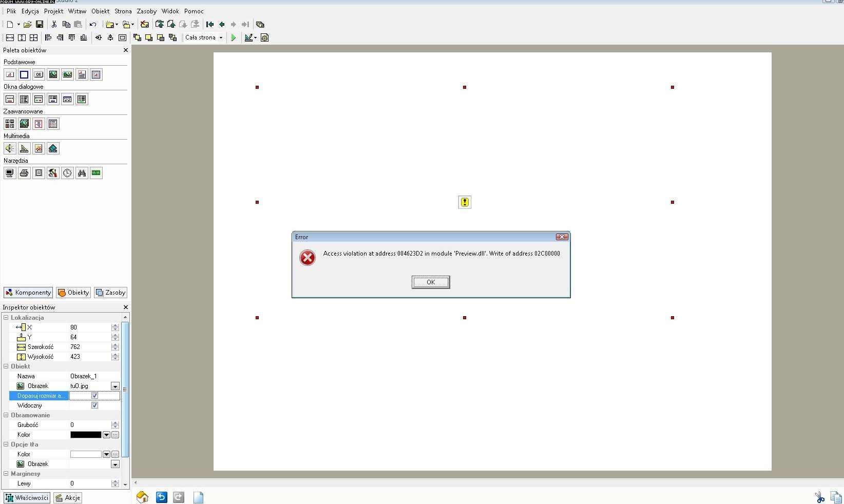Viewport: 844px width, 504px height.
Task: Choose the binoculars search tool icon
Action: tap(82, 173)
